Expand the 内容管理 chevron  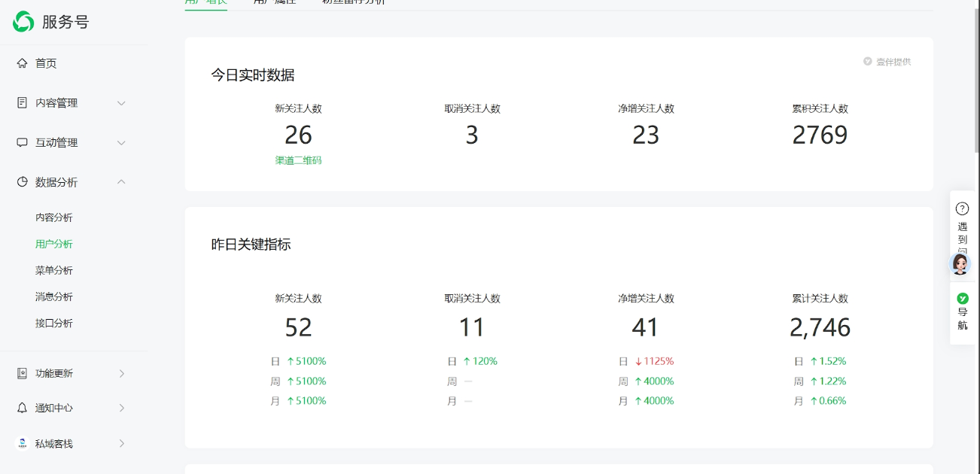pos(121,103)
